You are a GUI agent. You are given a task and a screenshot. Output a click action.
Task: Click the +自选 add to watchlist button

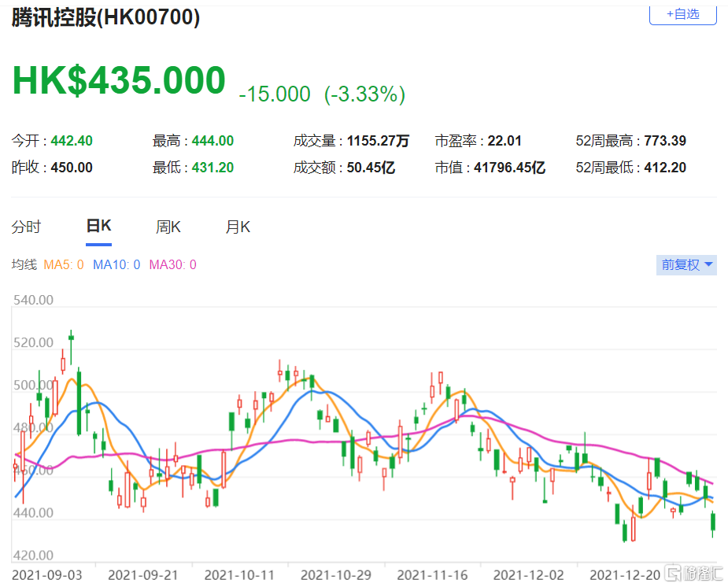pos(682,14)
